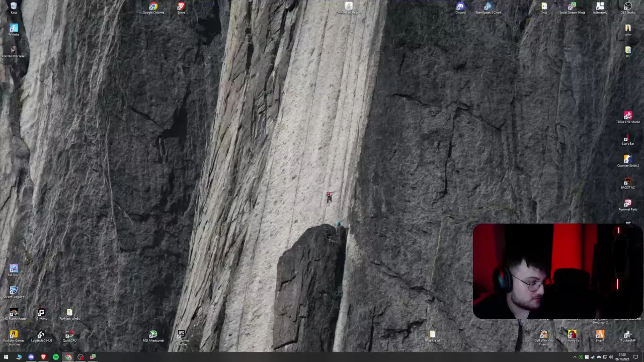Switch to Discord from the taskbar
Image resolution: width=644 pixels, height=362 pixels.
tap(31, 357)
